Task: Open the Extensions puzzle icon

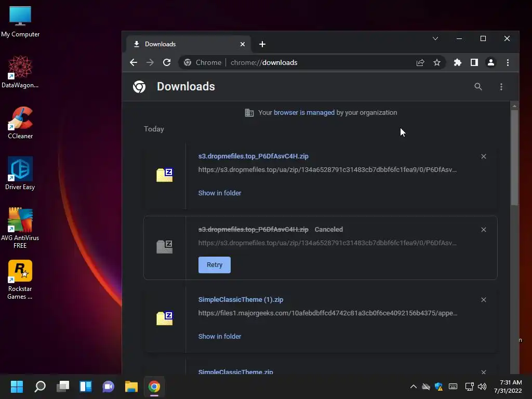Action: click(458, 62)
